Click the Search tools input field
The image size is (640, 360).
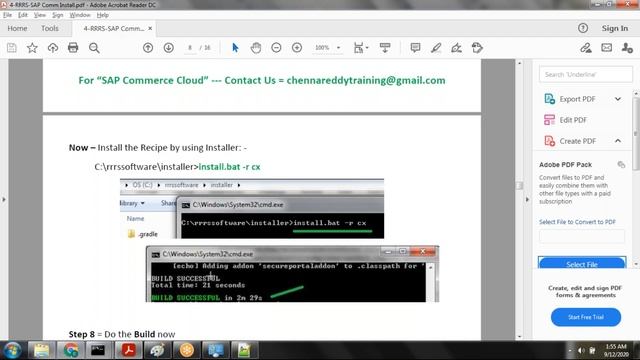pyautogui.click(x=586, y=74)
